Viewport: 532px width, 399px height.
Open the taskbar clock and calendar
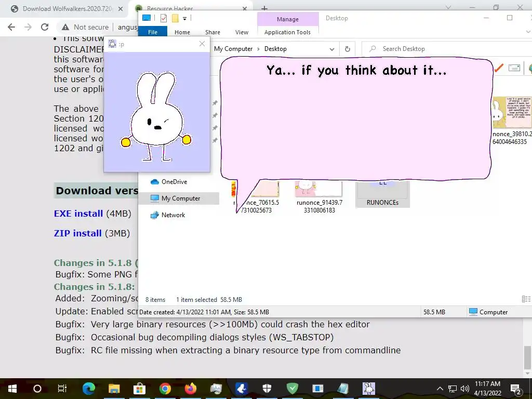point(487,389)
